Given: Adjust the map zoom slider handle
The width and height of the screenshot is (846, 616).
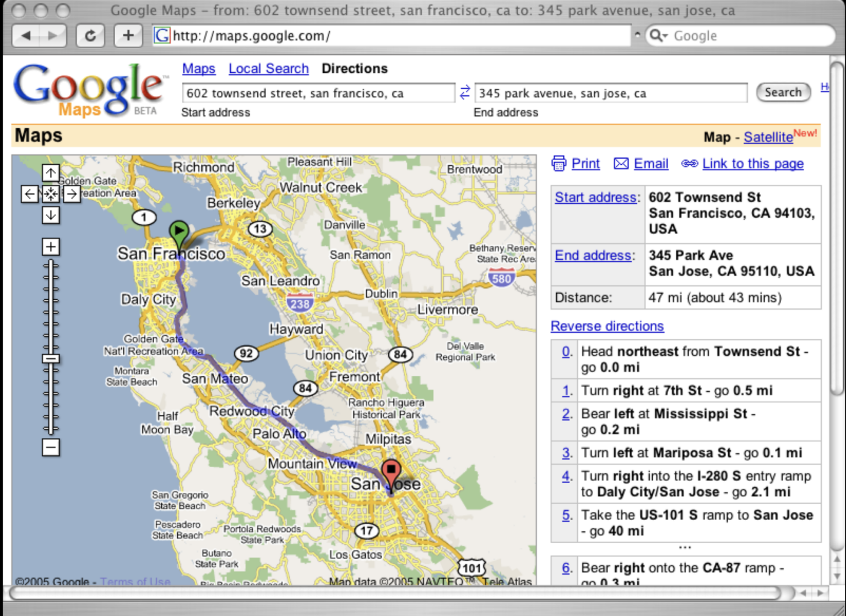Looking at the screenshot, I should 51,359.
